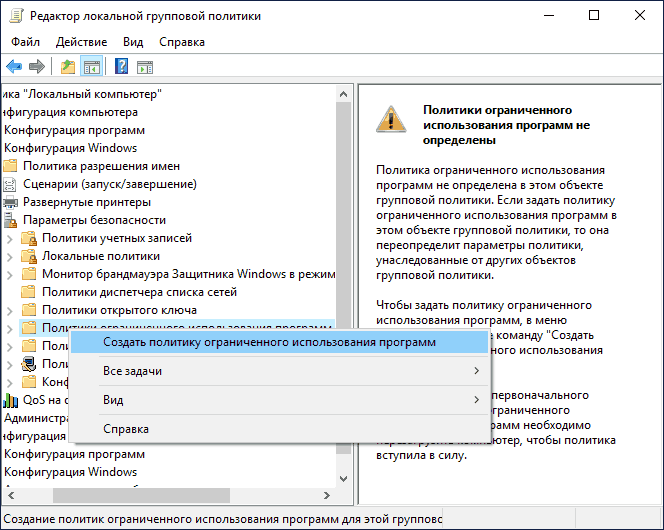Click the blue Help toolbar icon
664x530 pixels.
tap(121, 67)
